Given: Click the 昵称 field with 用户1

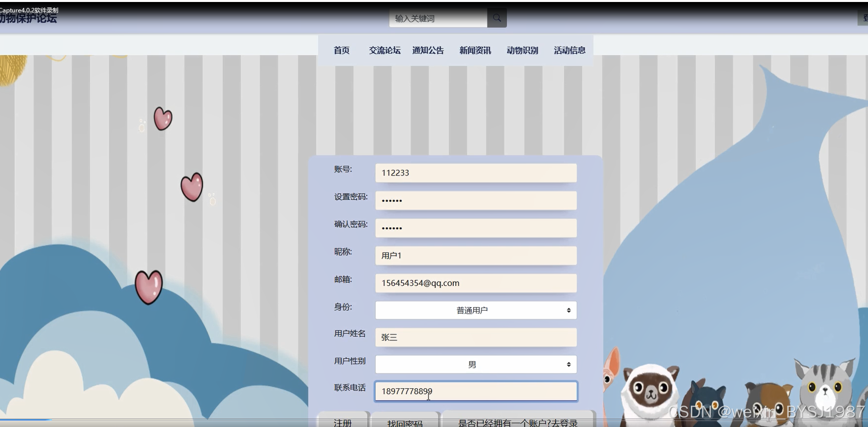Looking at the screenshot, I should (476, 256).
